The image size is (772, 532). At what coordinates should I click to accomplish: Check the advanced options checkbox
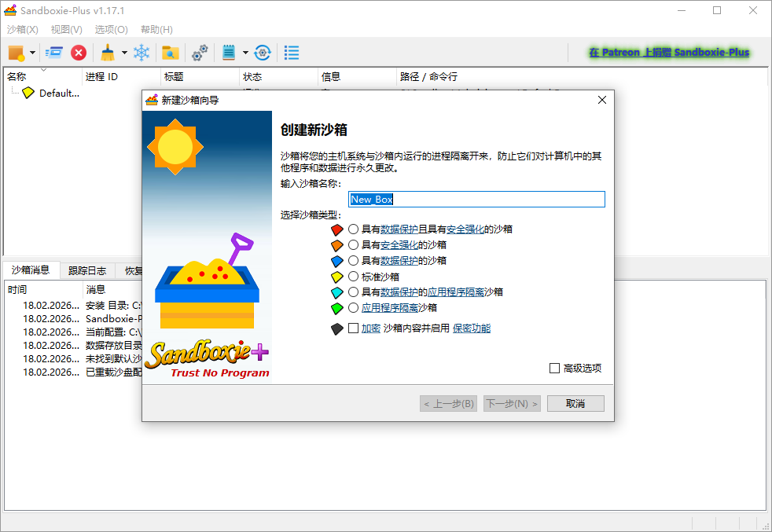[554, 369]
